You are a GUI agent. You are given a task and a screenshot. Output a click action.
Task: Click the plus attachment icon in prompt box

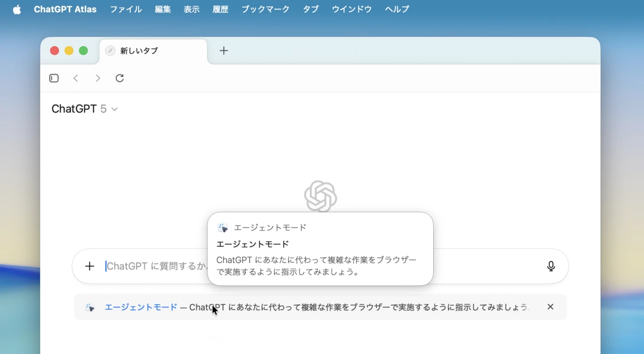click(90, 266)
